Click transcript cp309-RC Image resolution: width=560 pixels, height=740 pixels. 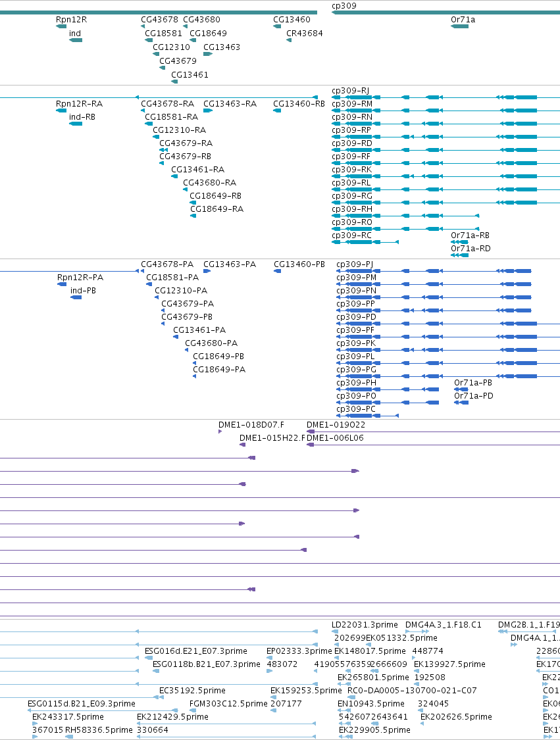click(x=351, y=236)
